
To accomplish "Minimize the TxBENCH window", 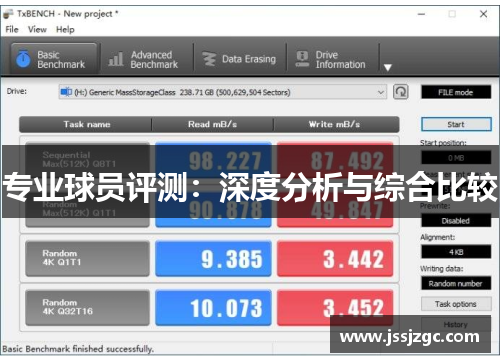I will click(x=421, y=14).
